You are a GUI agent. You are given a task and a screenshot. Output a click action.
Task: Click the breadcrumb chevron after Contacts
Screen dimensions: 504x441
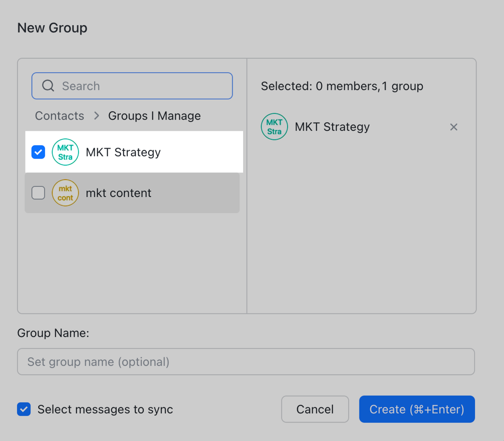[x=96, y=116]
